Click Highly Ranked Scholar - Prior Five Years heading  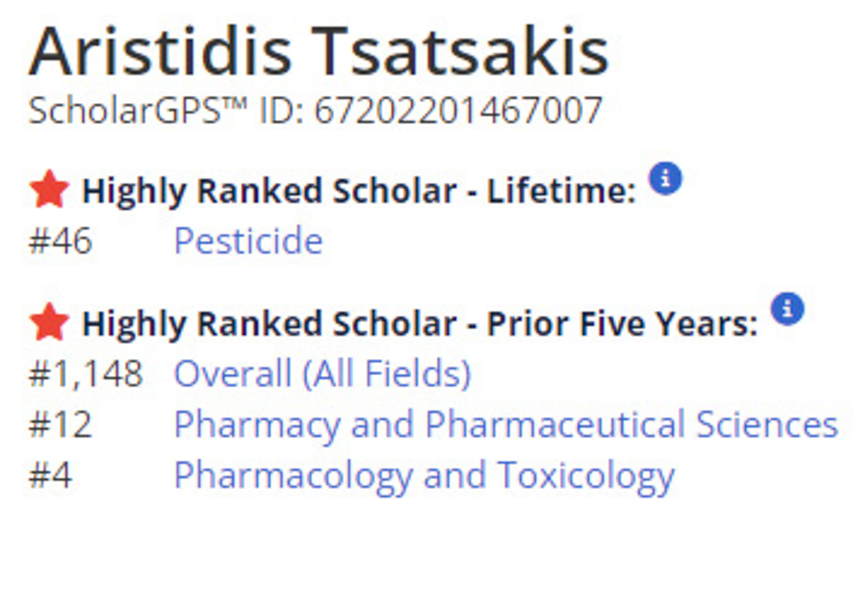click(x=420, y=324)
